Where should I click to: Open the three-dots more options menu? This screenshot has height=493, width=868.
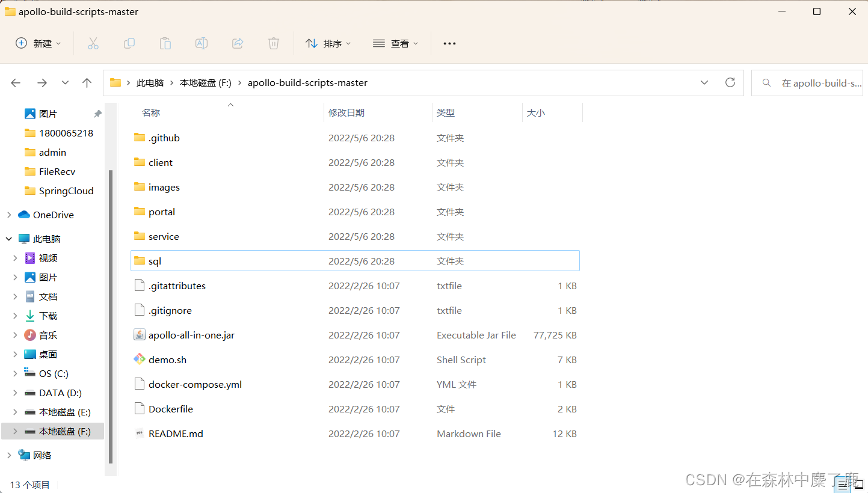[x=449, y=43]
